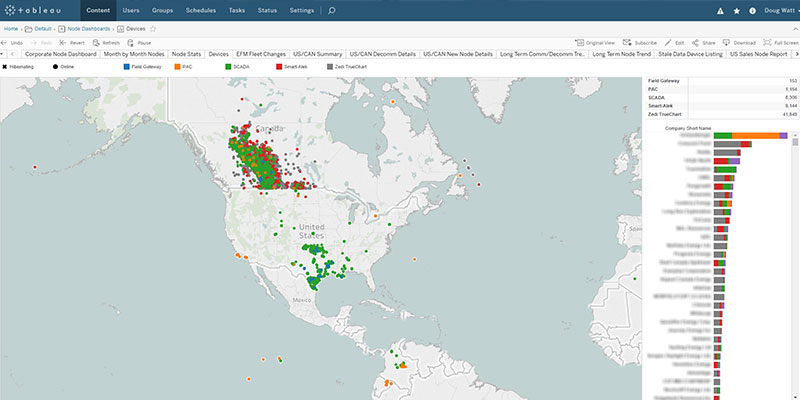Open the Content menu
The image size is (800, 400).
point(98,10)
